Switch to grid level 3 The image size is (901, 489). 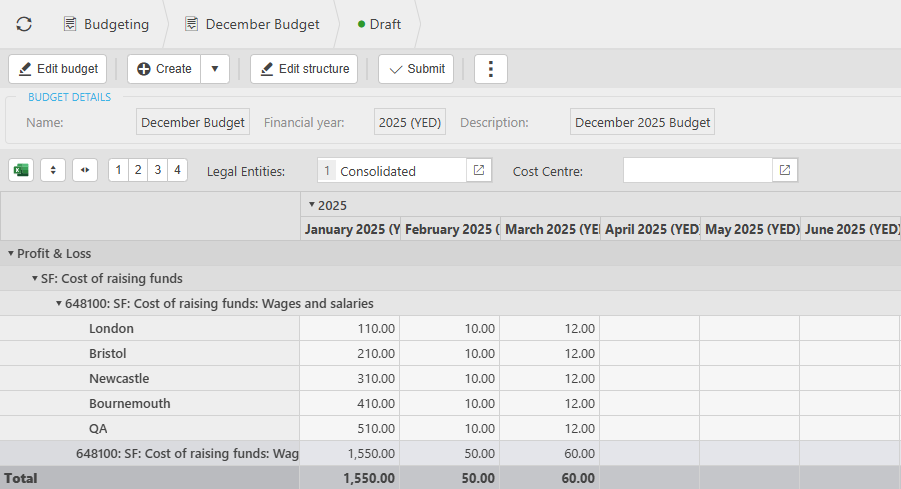(x=157, y=170)
